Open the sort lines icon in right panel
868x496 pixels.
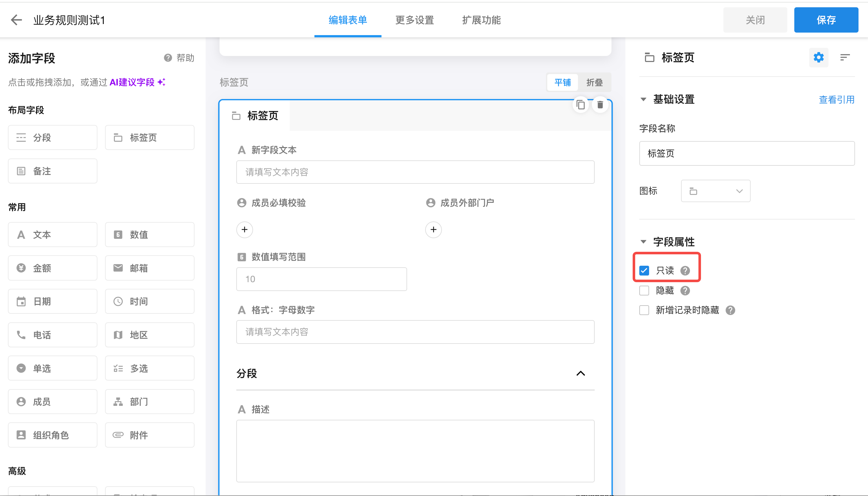click(845, 58)
